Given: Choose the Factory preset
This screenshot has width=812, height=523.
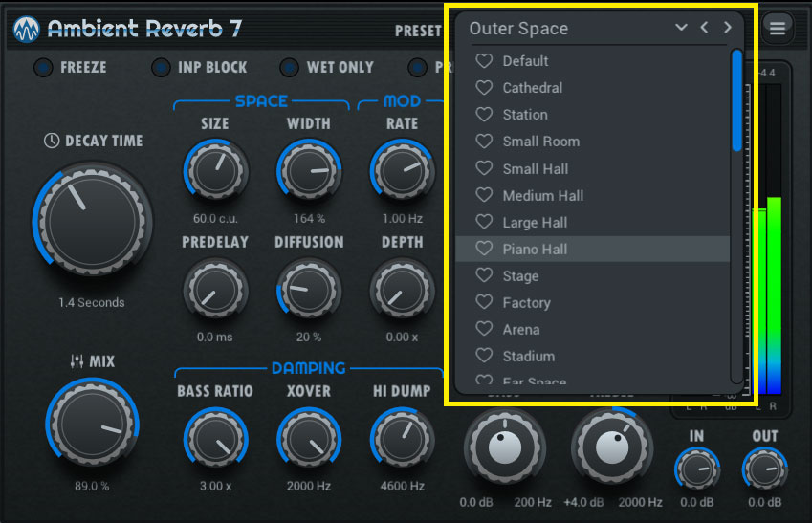Looking at the screenshot, I should click(x=592, y=302).
